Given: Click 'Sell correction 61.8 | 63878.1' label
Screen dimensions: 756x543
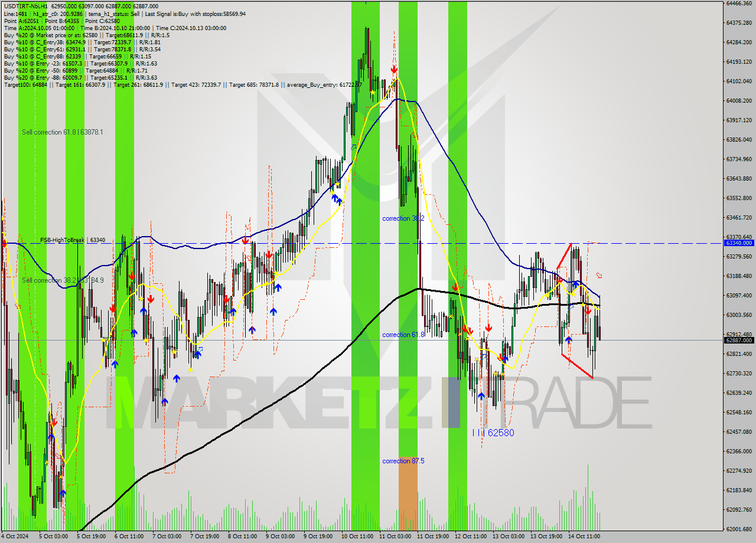Looking at the screenshot, I should (63, 132).
